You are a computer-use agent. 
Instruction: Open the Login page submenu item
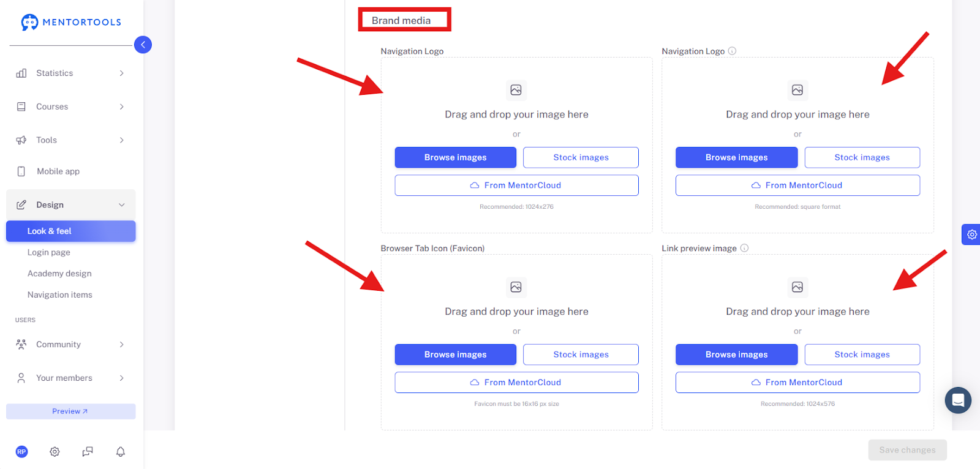pos(49,252)
